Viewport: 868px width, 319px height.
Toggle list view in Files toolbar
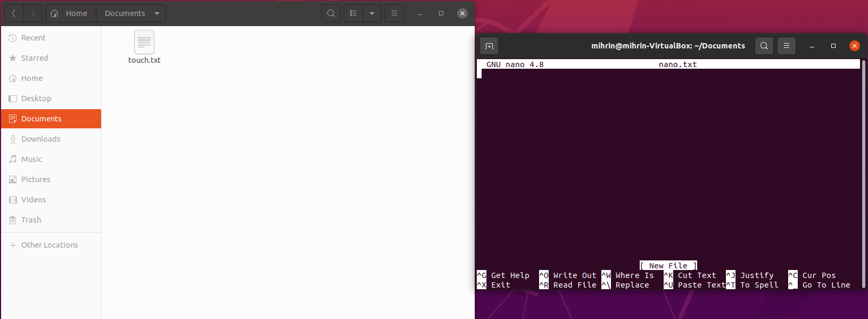(x=353, y=13)
